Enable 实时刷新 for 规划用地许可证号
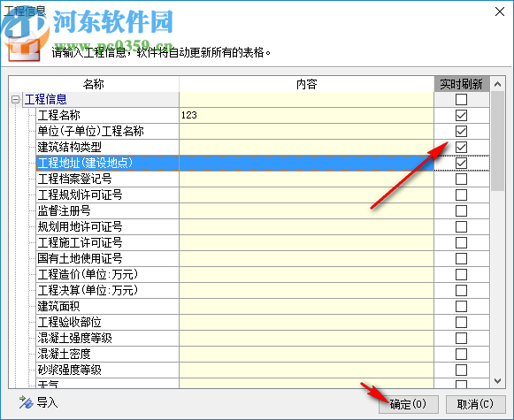The image size is (514, 420). 461,226
